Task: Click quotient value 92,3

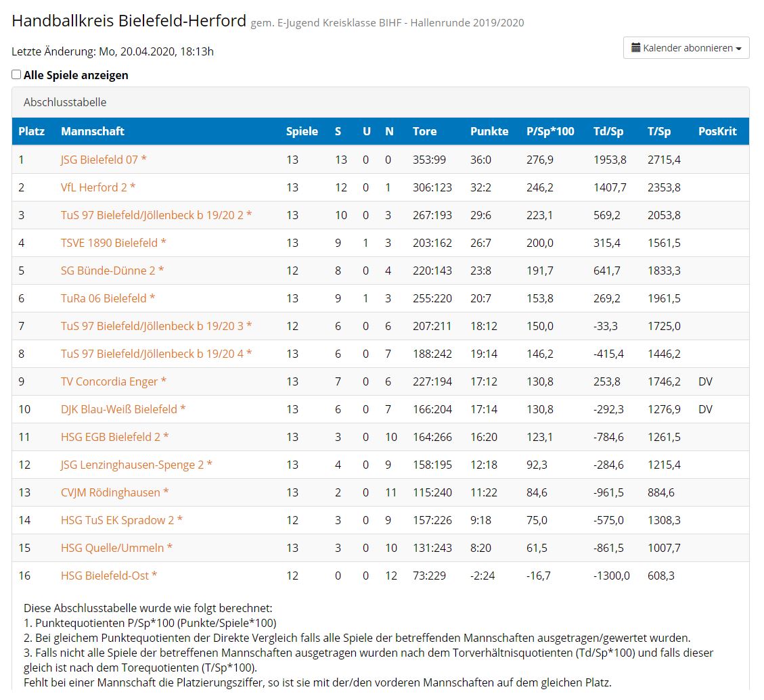Action: click(x=537, y=465)
